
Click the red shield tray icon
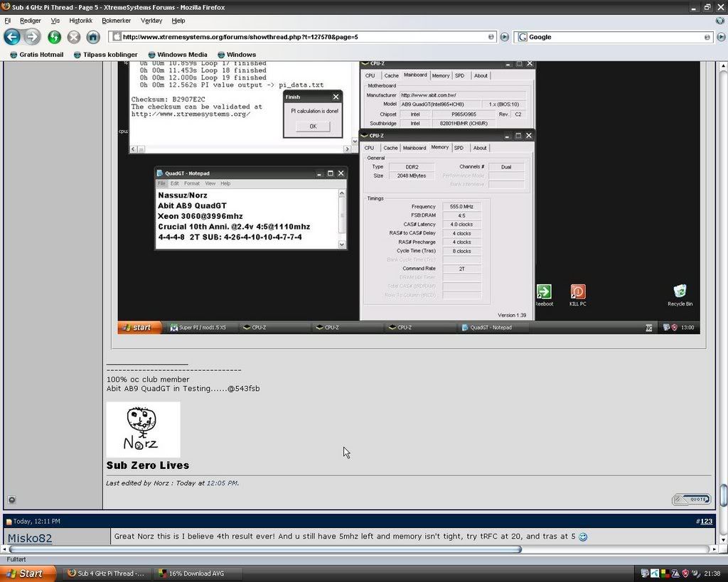pos(685,573)
